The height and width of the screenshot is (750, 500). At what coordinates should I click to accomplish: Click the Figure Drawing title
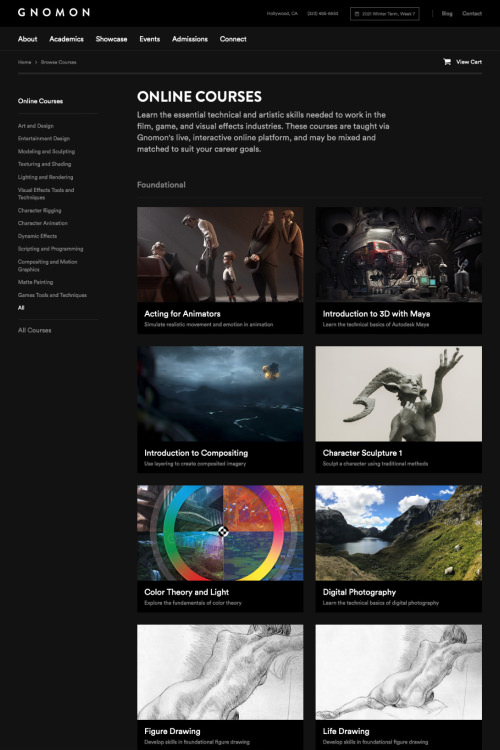pyautogui.click(x=172, y=731)
